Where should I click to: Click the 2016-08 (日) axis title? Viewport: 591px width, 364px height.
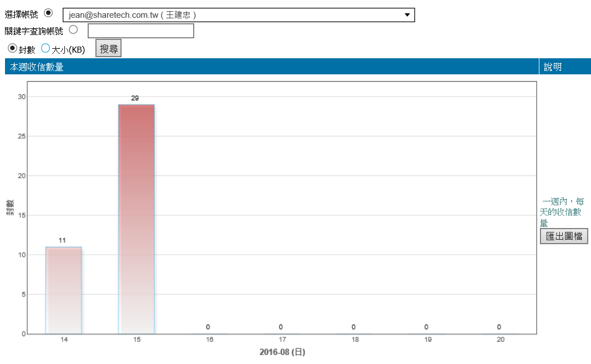tap(282, 352)
